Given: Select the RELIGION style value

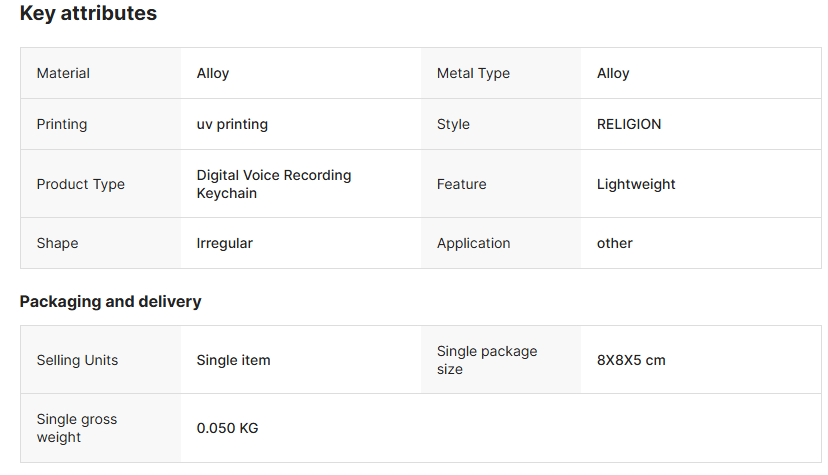Looking at the screenshot, I should 629,124.
